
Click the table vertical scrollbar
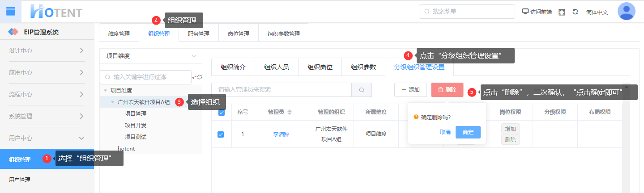click(x=626, y=138)
